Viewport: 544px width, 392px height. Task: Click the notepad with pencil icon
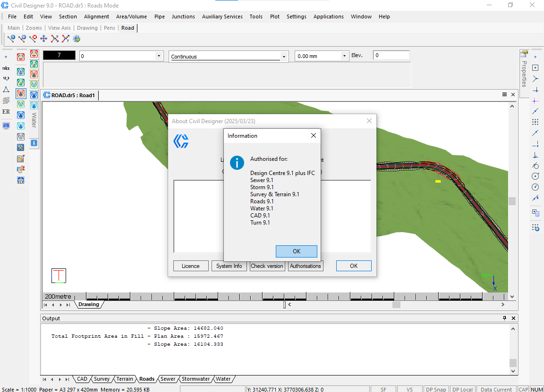21,159
